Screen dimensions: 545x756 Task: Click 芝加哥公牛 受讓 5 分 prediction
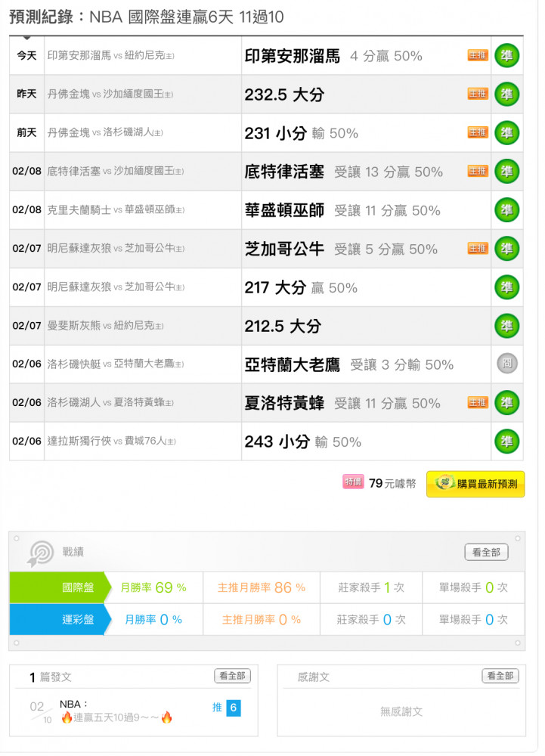tap(341, 249)
